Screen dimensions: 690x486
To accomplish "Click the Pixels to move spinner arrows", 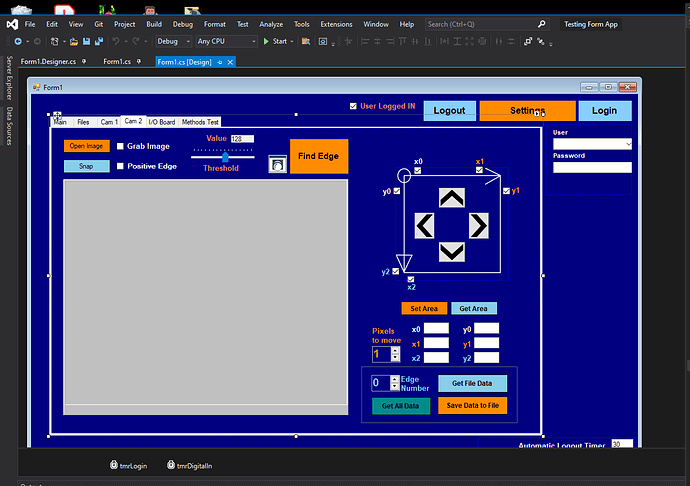I will [x=395, y=354].
